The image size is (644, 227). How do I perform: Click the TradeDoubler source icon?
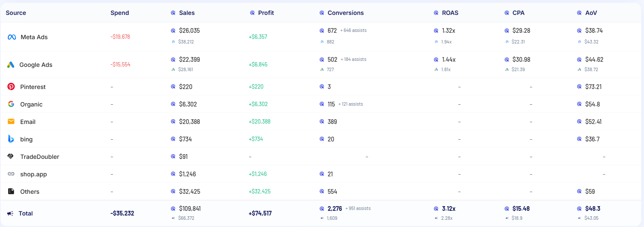coord(11,157)
